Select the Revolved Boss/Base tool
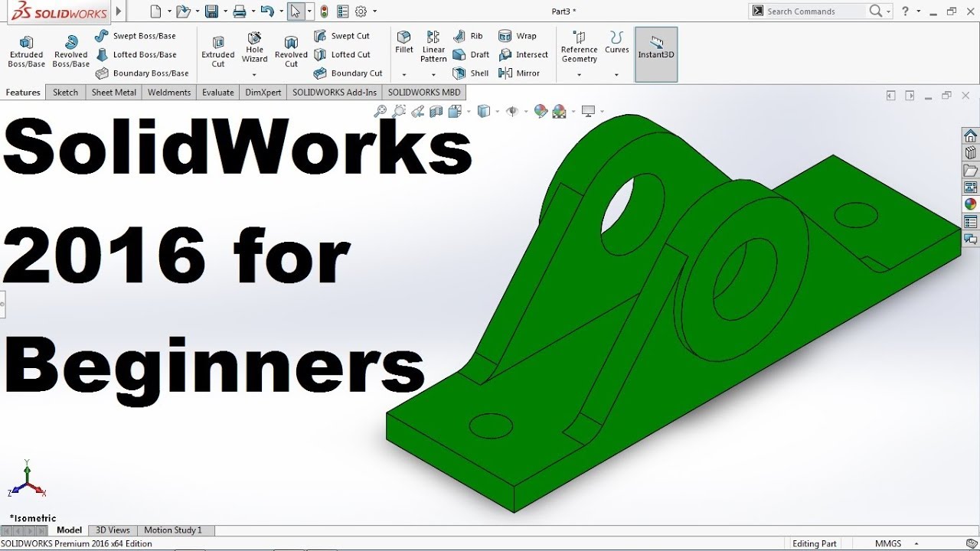This screenshot has width=980, height=551. pos(71,52)
